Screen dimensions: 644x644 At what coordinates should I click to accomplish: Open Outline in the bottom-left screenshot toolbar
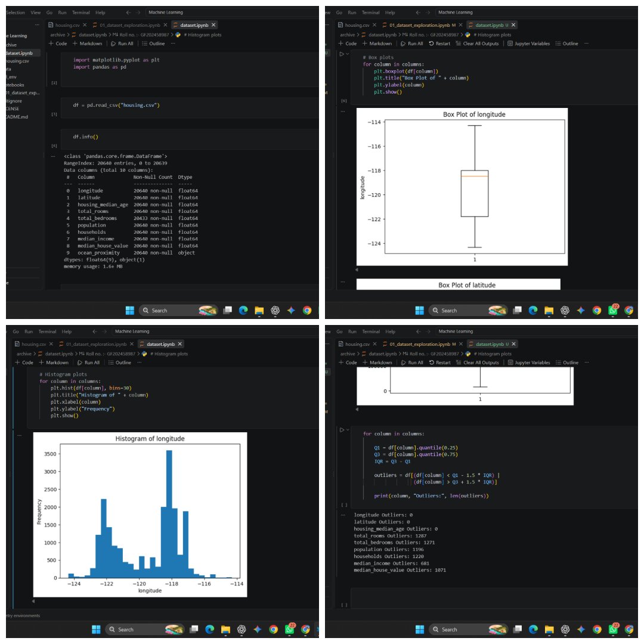point(119,363)
